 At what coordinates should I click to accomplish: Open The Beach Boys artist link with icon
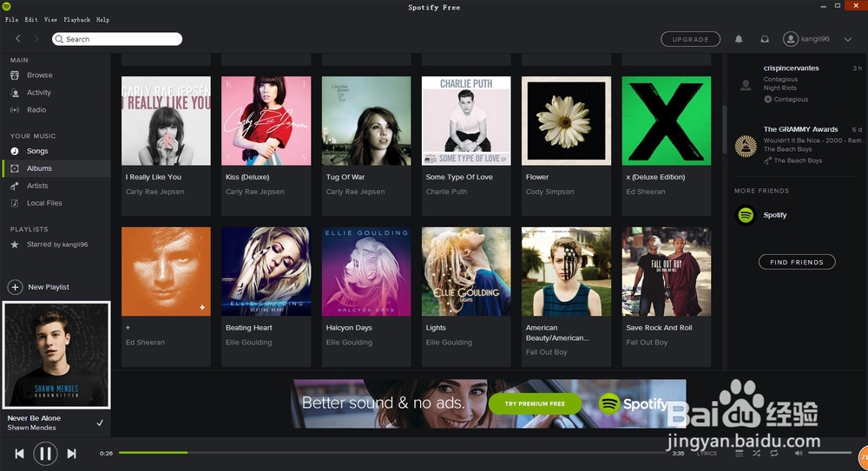[793, 160]
